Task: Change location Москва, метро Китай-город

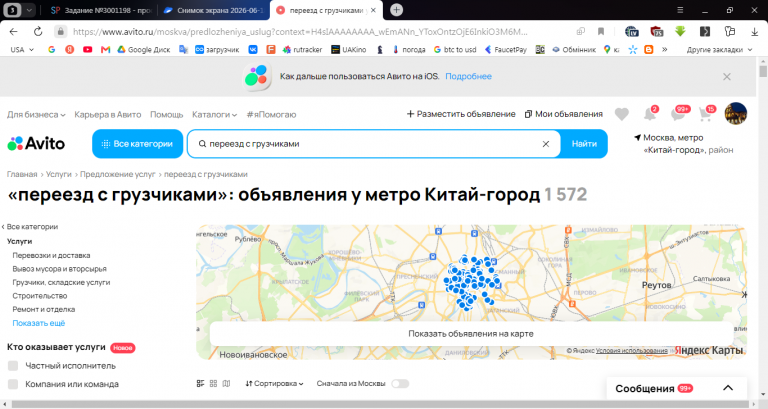Action: click(684, 144)
